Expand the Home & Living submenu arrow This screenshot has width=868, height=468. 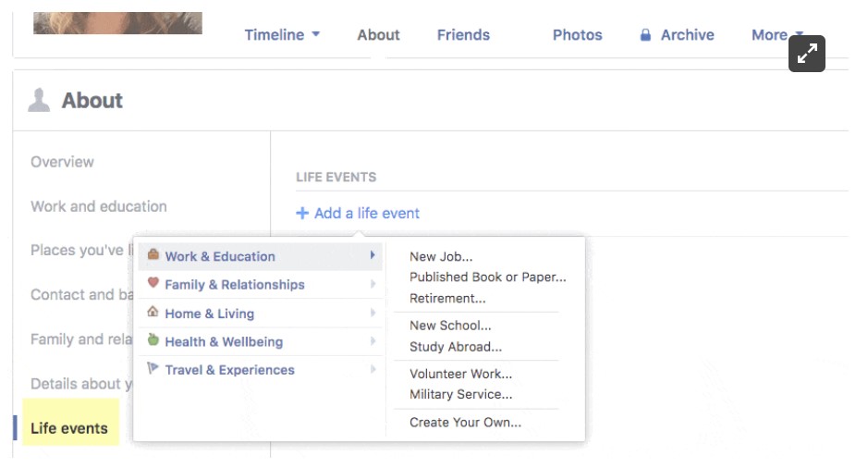[x=373, y=313]
